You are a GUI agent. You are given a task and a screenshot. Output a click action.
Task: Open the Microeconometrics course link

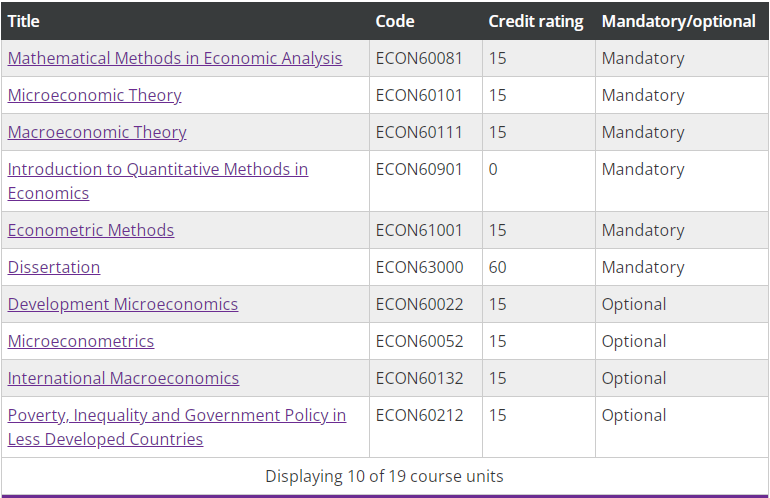[81, 341]
